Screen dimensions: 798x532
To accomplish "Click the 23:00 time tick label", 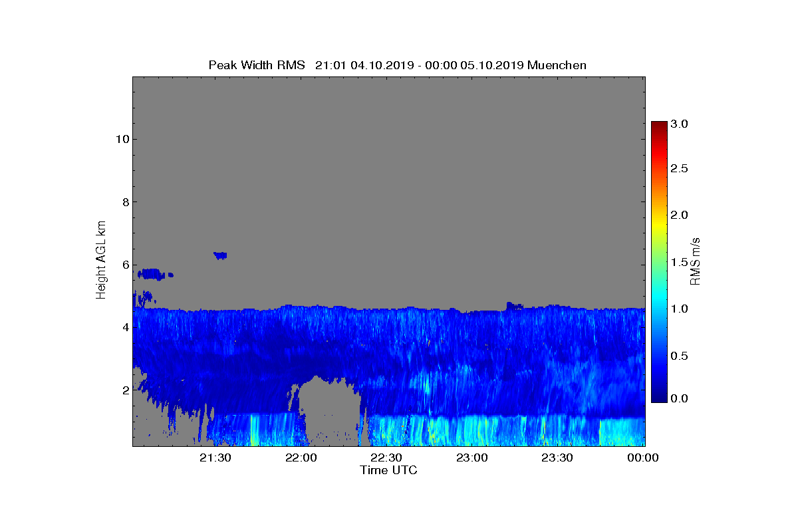I will tap(473, 458).
